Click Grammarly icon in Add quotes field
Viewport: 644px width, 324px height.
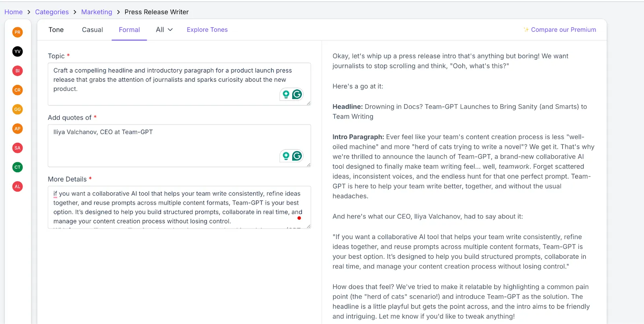(x=297, y=156)
